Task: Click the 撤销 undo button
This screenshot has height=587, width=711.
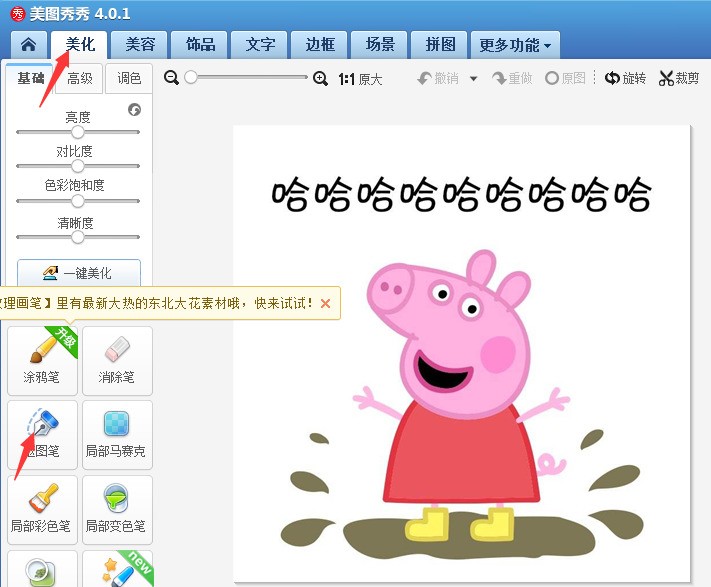Action: pos(438,78)
